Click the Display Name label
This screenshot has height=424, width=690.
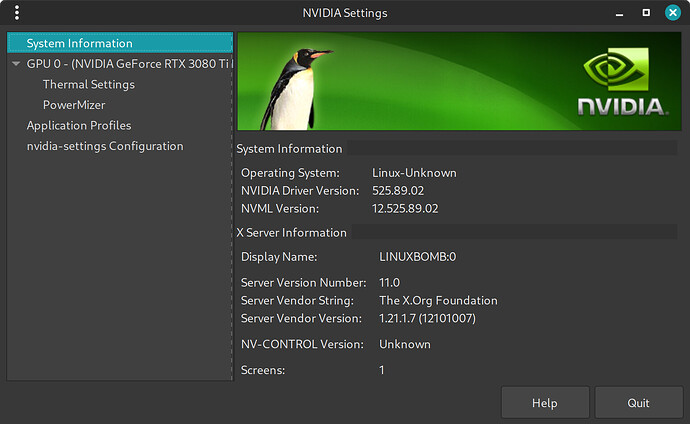tap(279, 257)
